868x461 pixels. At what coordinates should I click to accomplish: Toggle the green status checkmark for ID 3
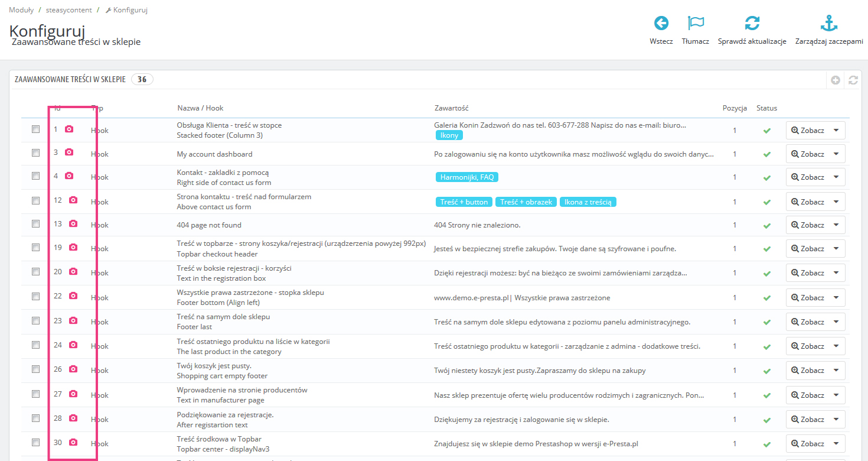coord(767,154)
